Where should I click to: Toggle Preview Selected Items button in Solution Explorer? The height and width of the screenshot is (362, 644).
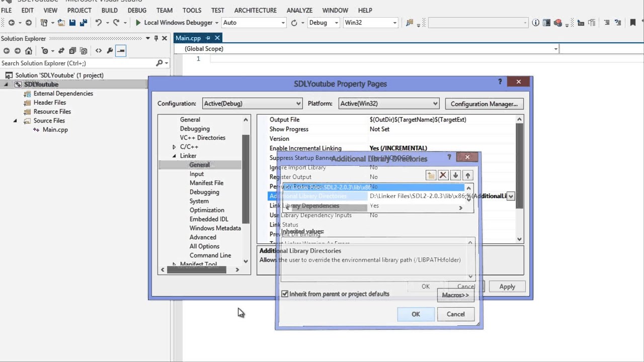click(121, 51)
